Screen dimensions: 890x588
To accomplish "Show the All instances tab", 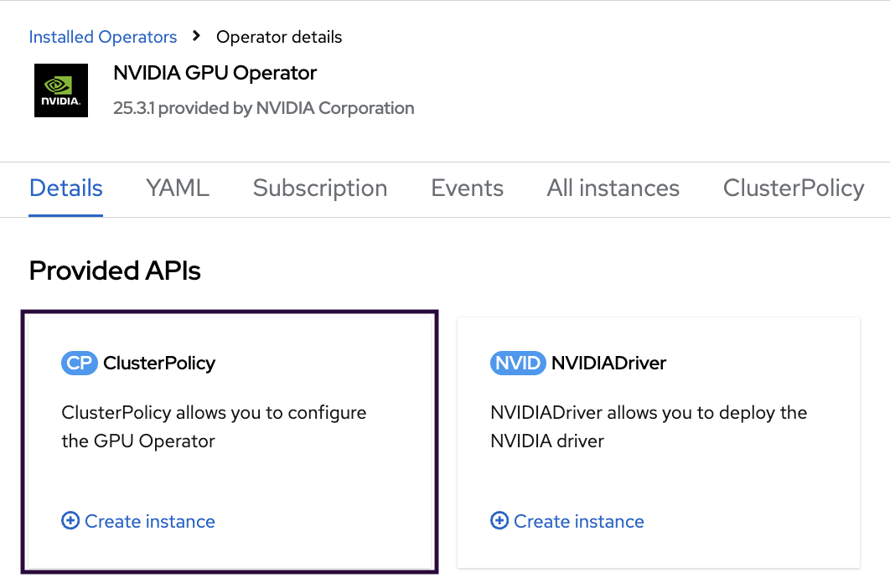I will click(613, 188).
